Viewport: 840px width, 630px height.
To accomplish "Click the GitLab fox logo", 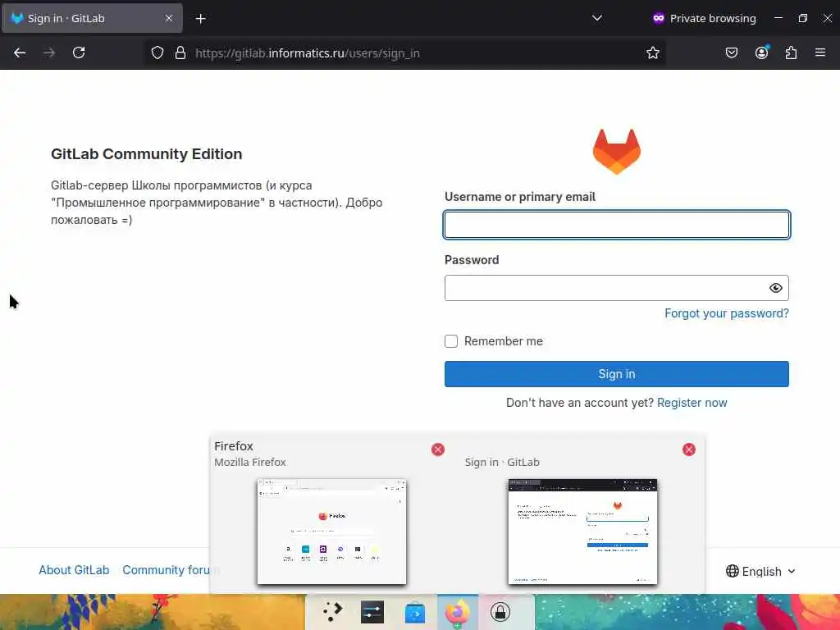I will (x=617, y=152).
